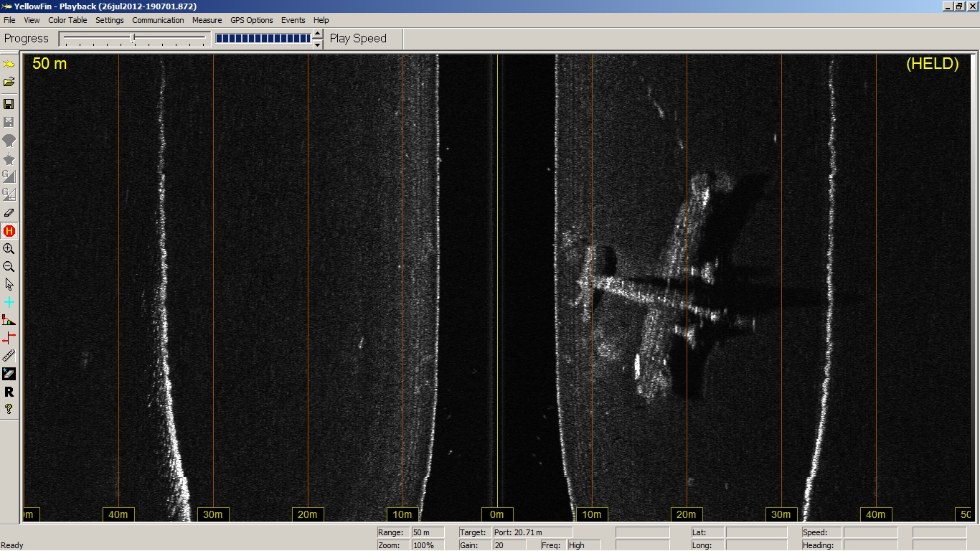Toggle the red H hold button
This screenshot has width=980, height=551.
click(x=9, y=231)
